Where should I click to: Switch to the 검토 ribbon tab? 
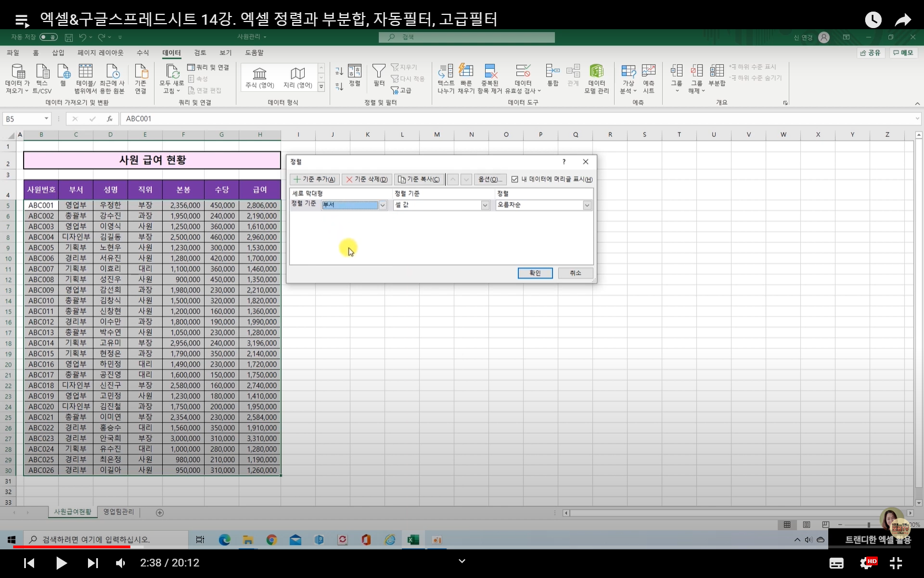point(200,53)
